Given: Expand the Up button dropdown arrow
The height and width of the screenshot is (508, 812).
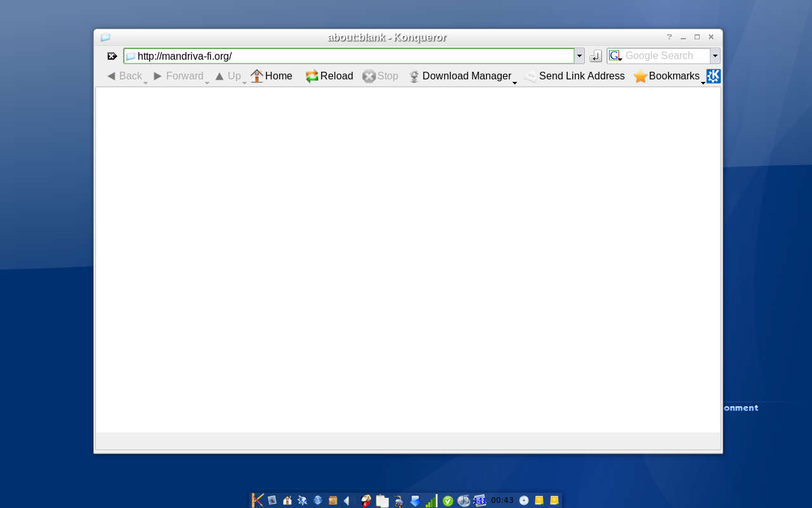Looking at the screenshot, I should click(x=244, y=83).
